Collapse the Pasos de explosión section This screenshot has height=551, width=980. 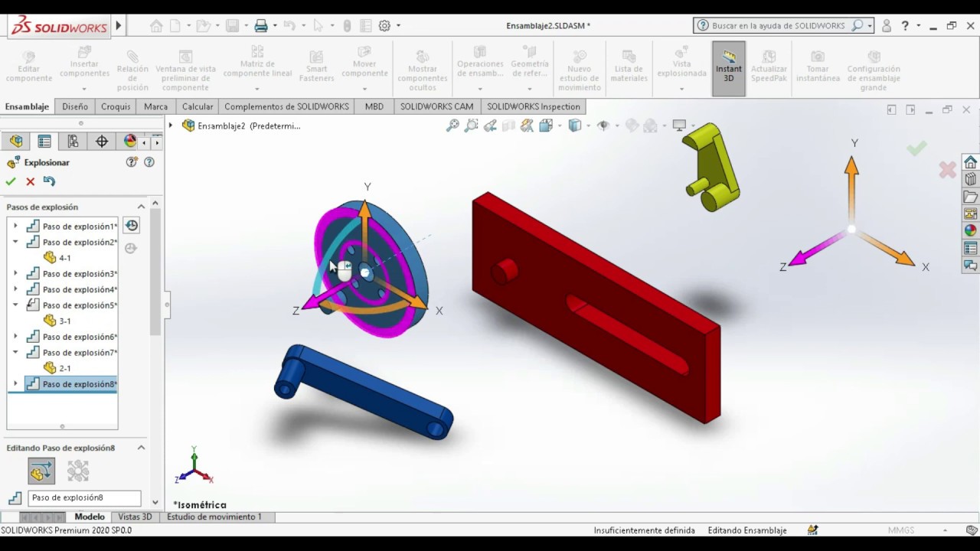[141, 207]
